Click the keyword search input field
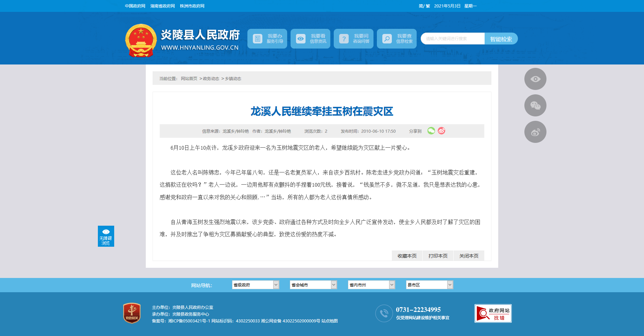Screen dimensions: 644x336 click(x=453, y=39)
